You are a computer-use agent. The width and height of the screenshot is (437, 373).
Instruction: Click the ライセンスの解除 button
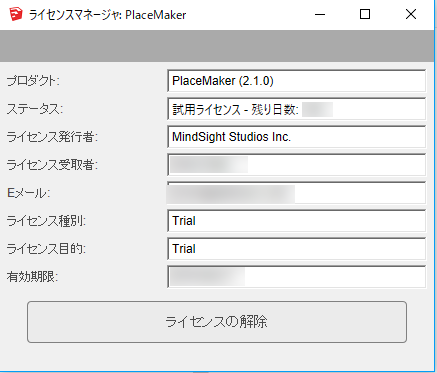point(217,322)
